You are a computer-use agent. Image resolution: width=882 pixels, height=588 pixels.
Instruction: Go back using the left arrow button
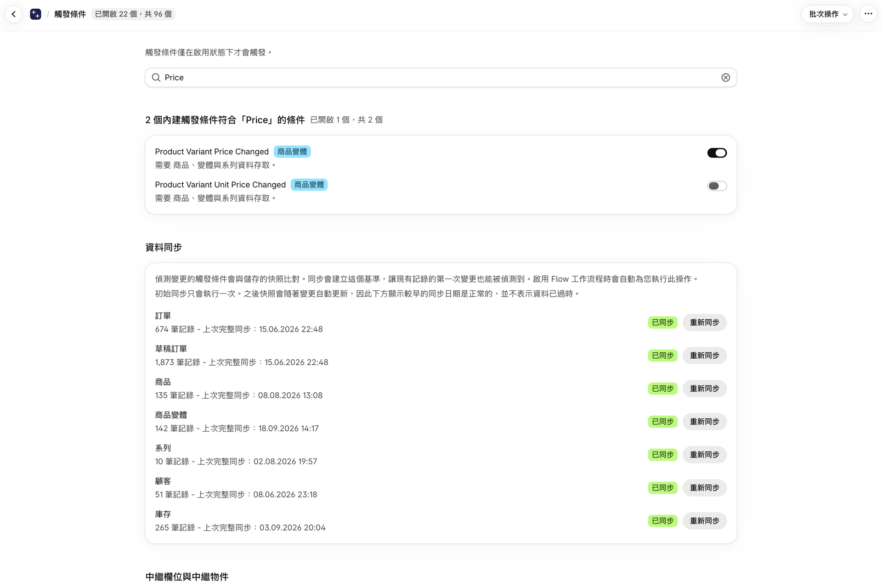coord(14,14)
